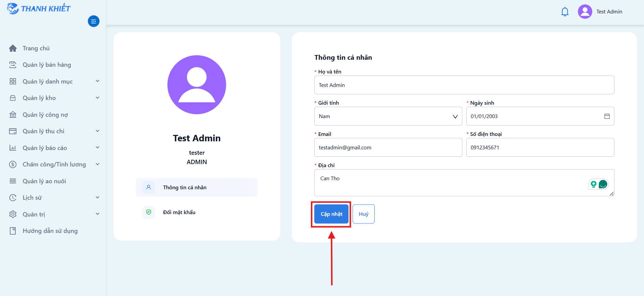Click the Ngày sinh date field
Viewport: 644px width, 296px height.
click(x=540, y=116)
